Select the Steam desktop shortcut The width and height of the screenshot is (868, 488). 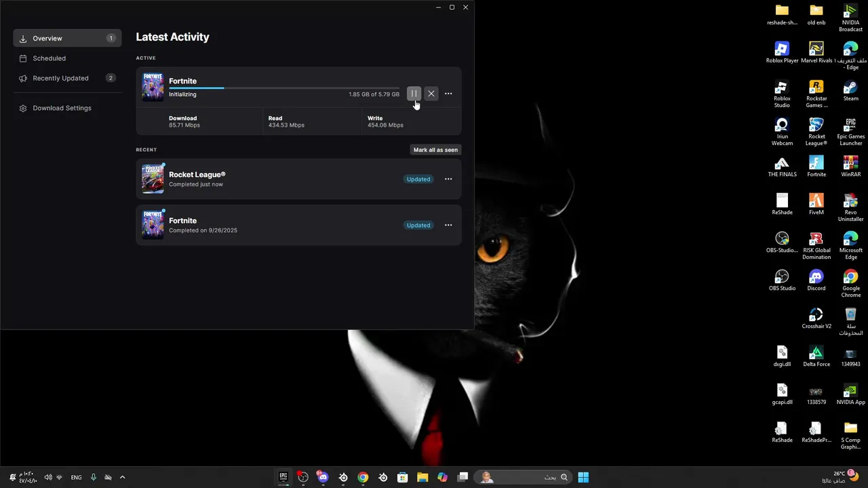coord(850,91)
